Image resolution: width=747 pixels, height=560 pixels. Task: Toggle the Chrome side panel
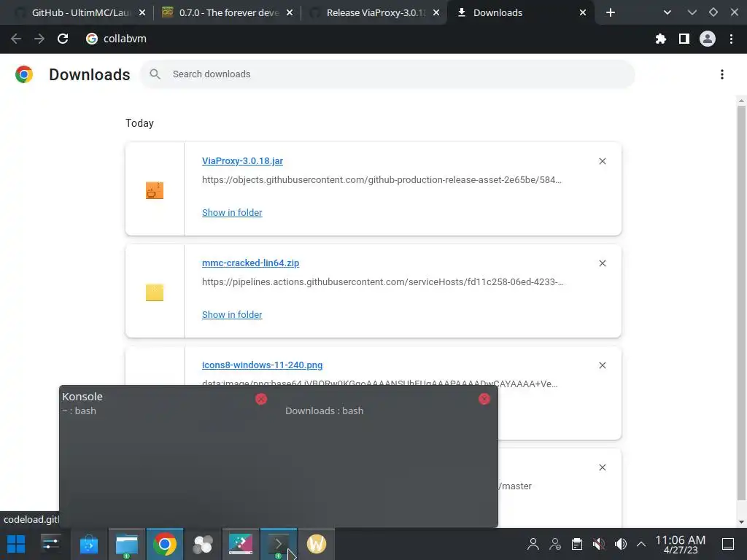(x=684, y=39)
